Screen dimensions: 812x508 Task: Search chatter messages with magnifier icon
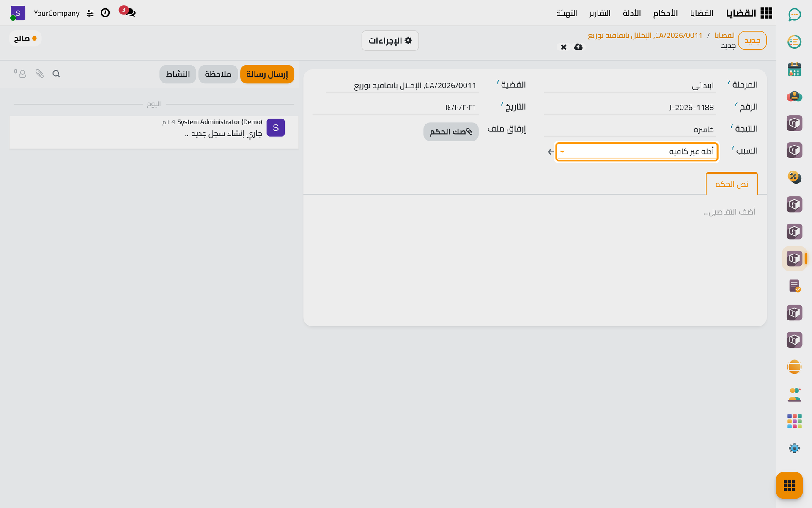pyautogui.click(x=56, y=74)
